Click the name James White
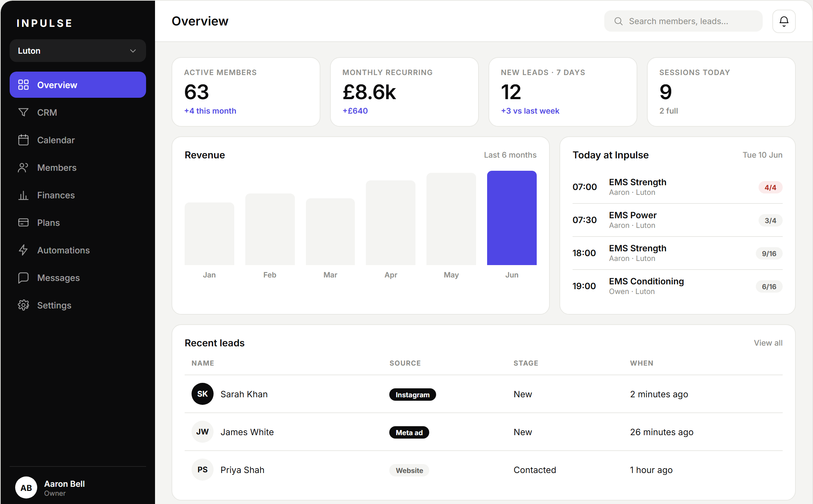 click(x=247, y=432)
